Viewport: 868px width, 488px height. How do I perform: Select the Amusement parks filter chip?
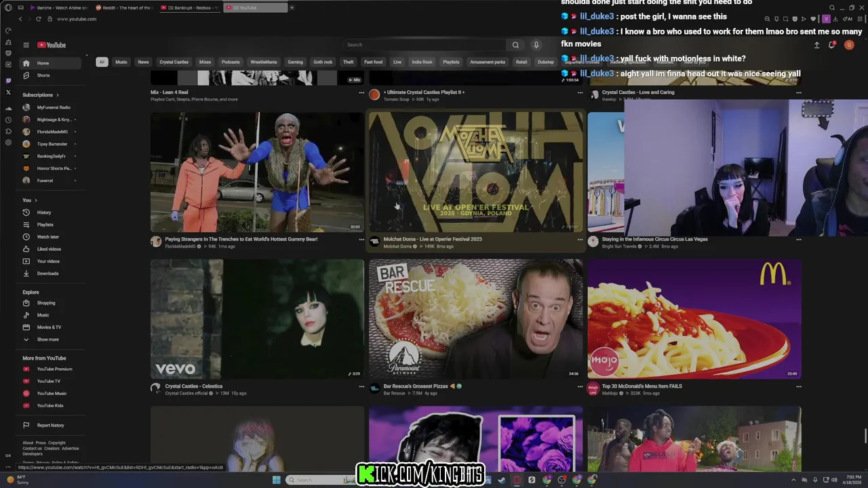(488, 62)
